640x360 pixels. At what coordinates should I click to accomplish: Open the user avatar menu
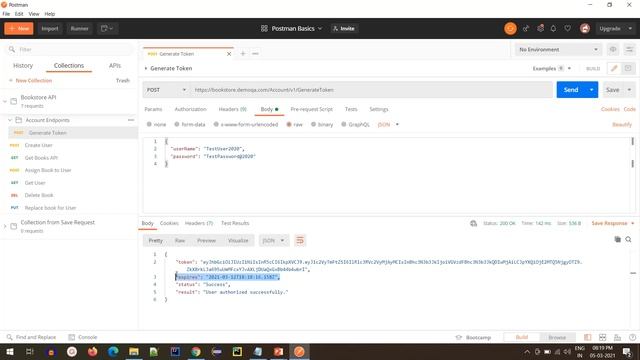[x=585, y=29]
